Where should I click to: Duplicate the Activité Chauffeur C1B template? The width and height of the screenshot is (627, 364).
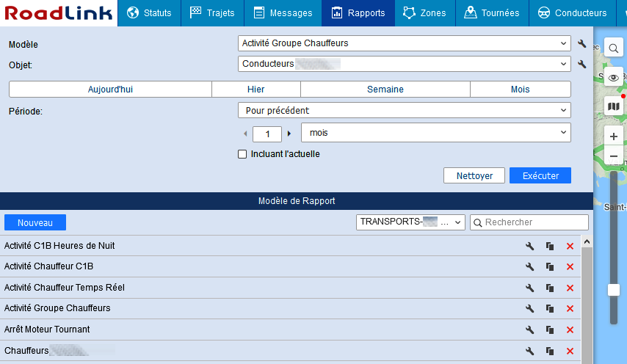(x=550, y=267)
